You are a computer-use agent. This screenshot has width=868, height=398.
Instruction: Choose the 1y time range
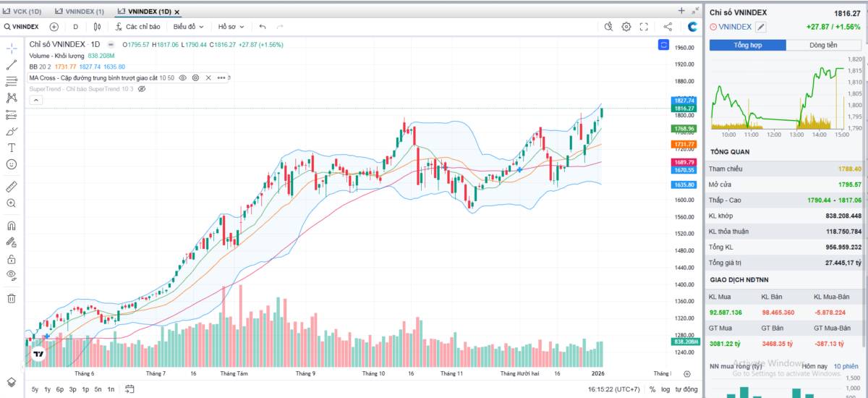48,389
